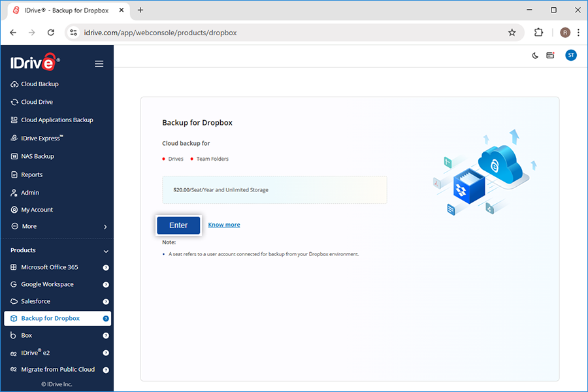Viewport: 588px width, 392px height.
Task: Open the Know more link
Action: tap(224, 225)
